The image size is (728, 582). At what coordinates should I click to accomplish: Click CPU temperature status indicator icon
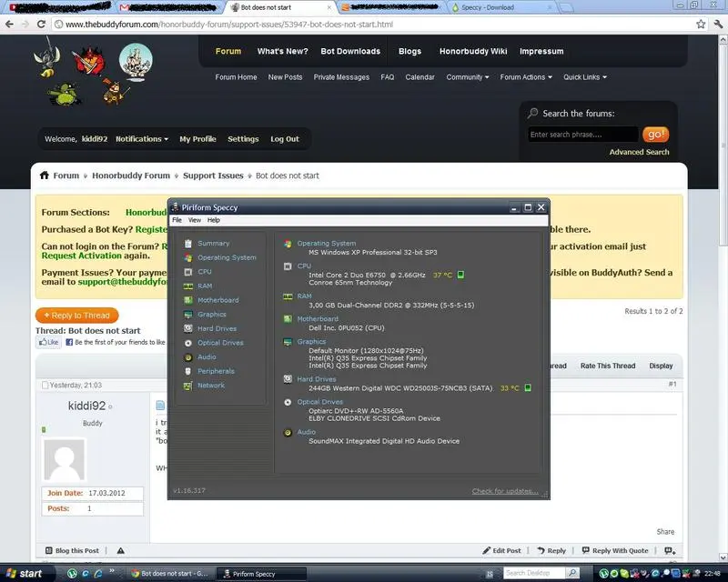coord(460,275)
